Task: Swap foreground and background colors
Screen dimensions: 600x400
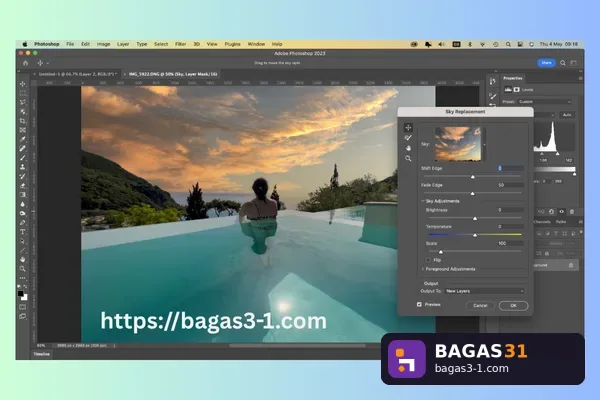Action: (x=25, y=286)
